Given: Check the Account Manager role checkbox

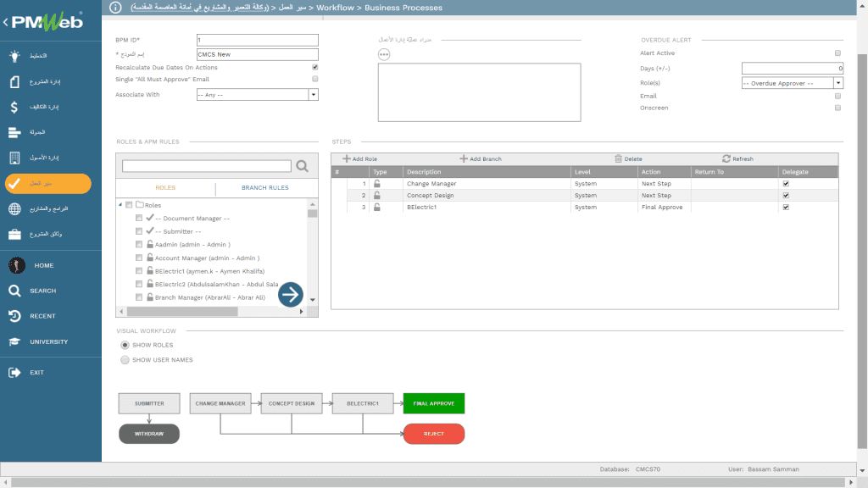Looking at the screenshot, I should pyautogui.click(x=139, y=258).
